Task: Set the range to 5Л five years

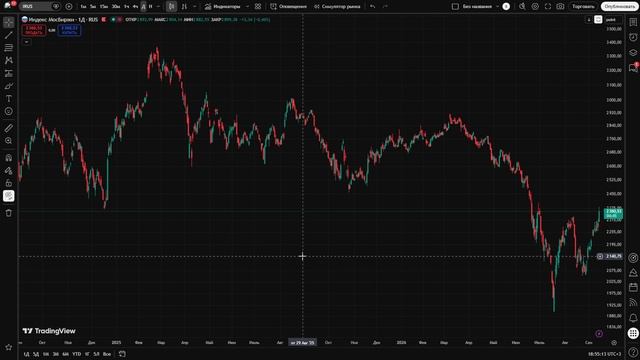Action: pyautogui.click(x=96, y=354)
